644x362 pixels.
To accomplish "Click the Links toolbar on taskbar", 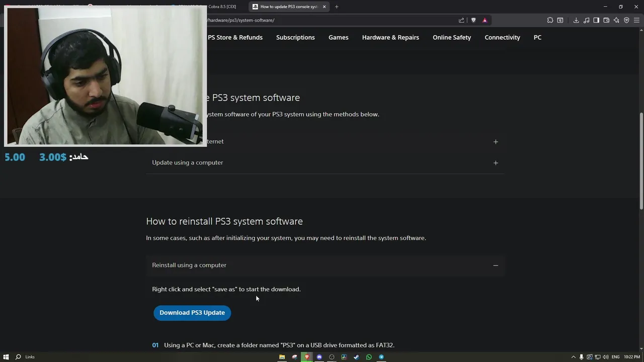I will (30, 357).
